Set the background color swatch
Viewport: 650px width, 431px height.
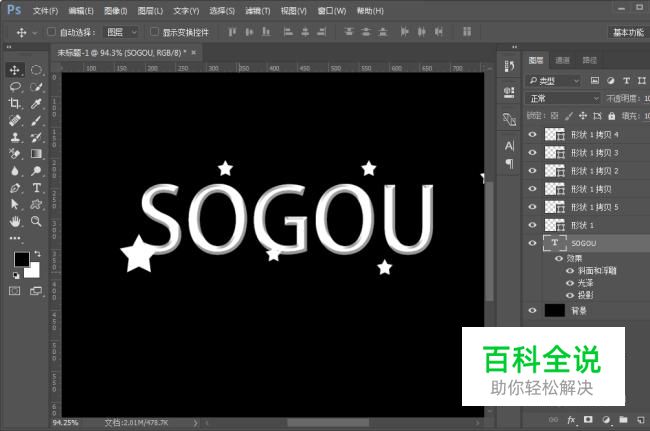[34, 272]
